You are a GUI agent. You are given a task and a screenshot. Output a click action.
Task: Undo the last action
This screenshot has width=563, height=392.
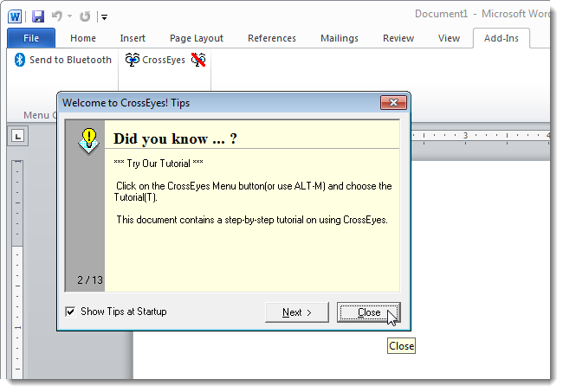(x=56, y=16)
